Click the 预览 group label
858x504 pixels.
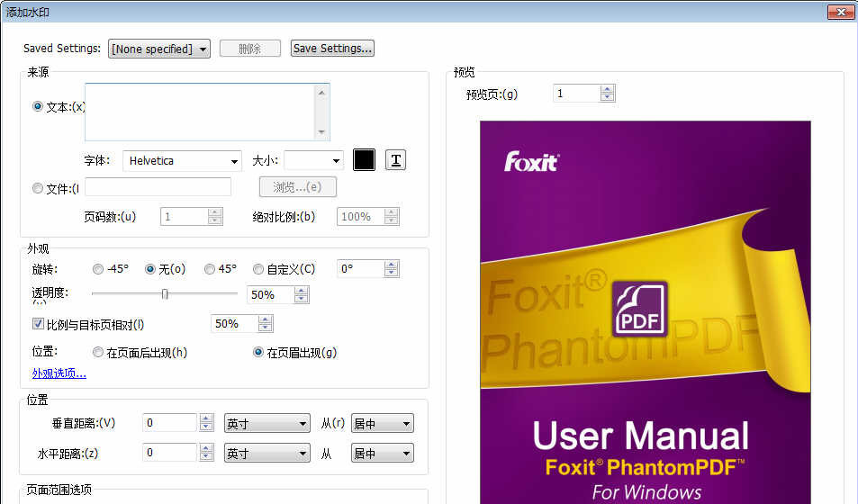(465, 72)
